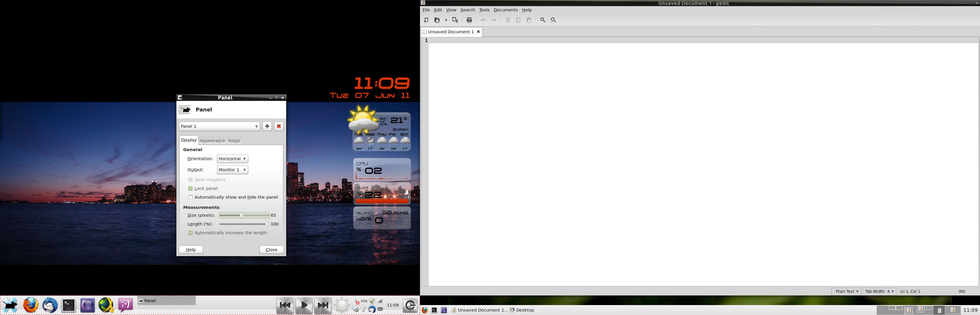Click the Print icon in gedit toolbar
This screenshot has height=315, width=980.
[470, 20]
